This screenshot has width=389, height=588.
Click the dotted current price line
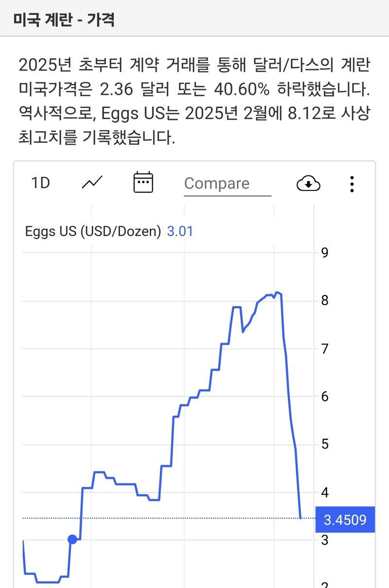click(x=160, y=518)
